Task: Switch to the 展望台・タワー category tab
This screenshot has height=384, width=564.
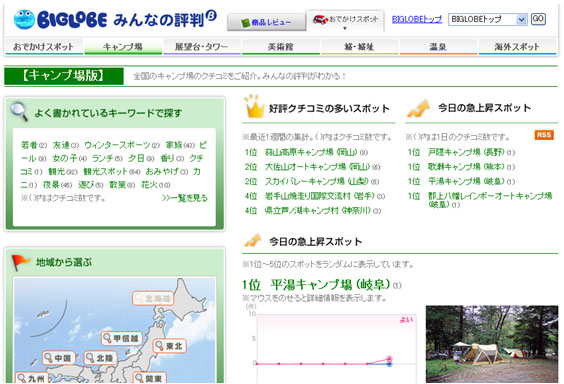Action: tap(201, 47)
